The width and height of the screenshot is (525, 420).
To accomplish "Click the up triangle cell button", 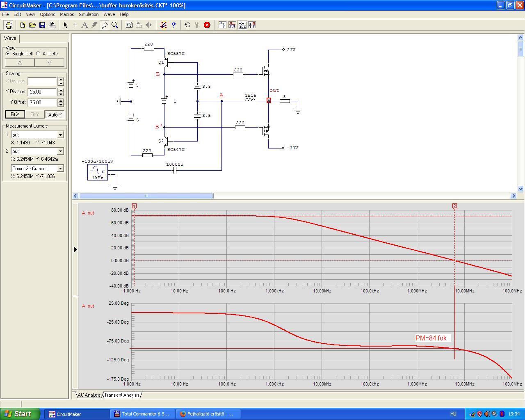I will tap(20, 63).
